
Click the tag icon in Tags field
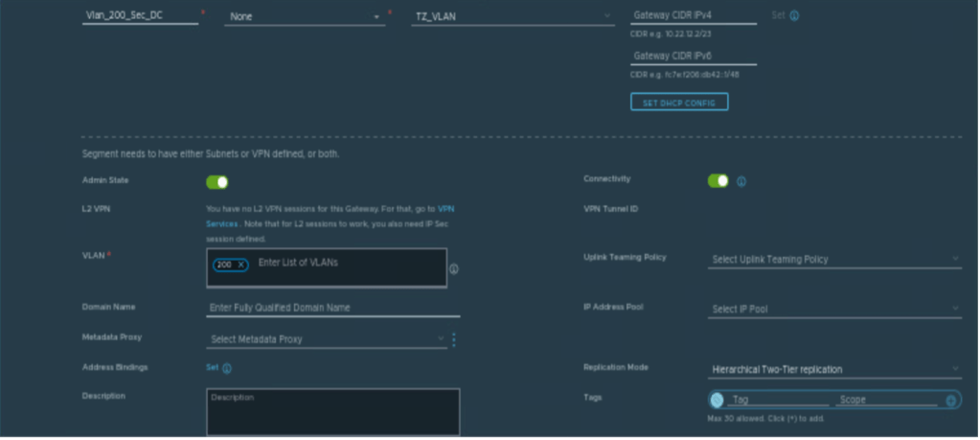718,401
